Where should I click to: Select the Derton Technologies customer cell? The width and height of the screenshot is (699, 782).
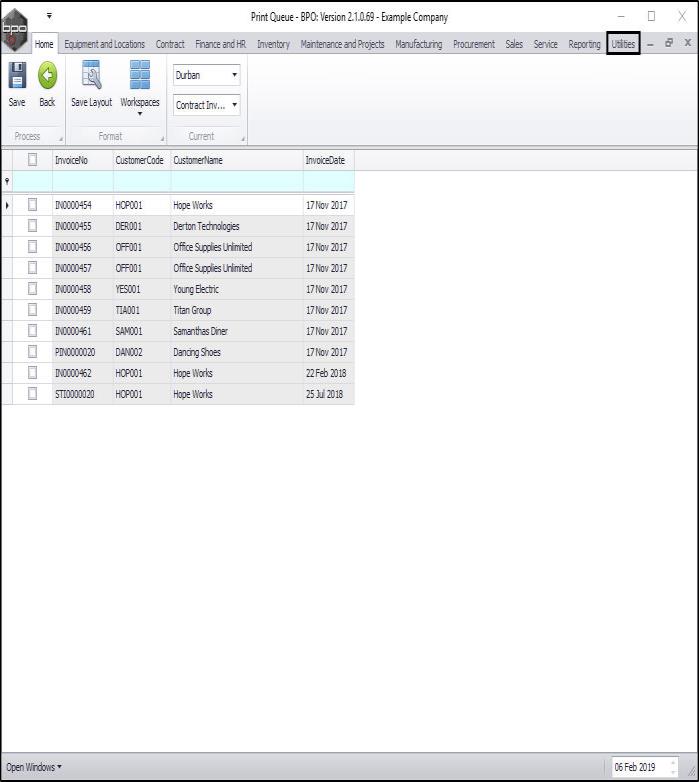click(x=237, y=226)
